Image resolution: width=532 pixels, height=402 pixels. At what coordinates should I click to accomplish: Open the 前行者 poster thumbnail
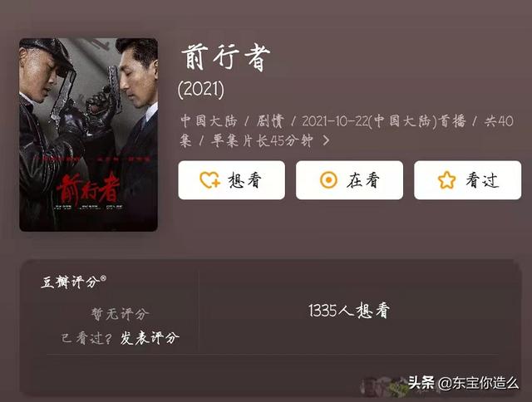(89, 135)
